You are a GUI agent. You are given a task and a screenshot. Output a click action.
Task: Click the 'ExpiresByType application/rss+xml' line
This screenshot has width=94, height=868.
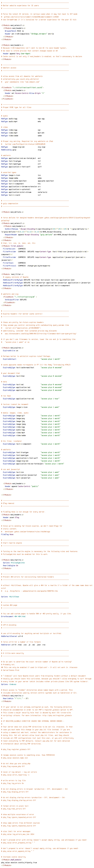pyautogui.click(x=31, y=398)
